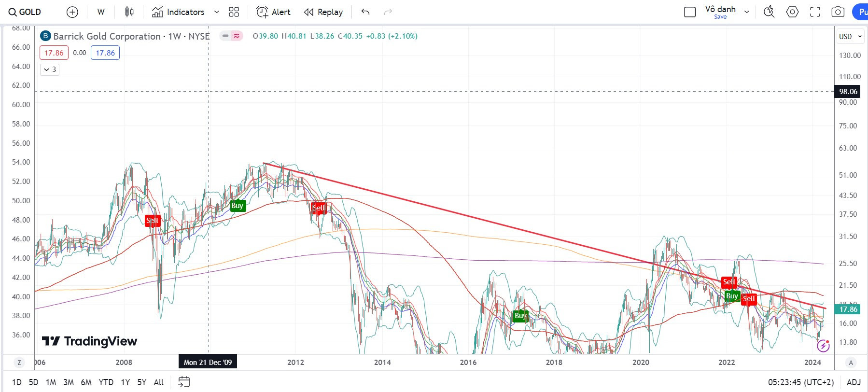Image resolution: width=868 pixels, height=392 pixels.
Task: Toggle the pink approximate sign status icon
Action: [x=237, y=36]
